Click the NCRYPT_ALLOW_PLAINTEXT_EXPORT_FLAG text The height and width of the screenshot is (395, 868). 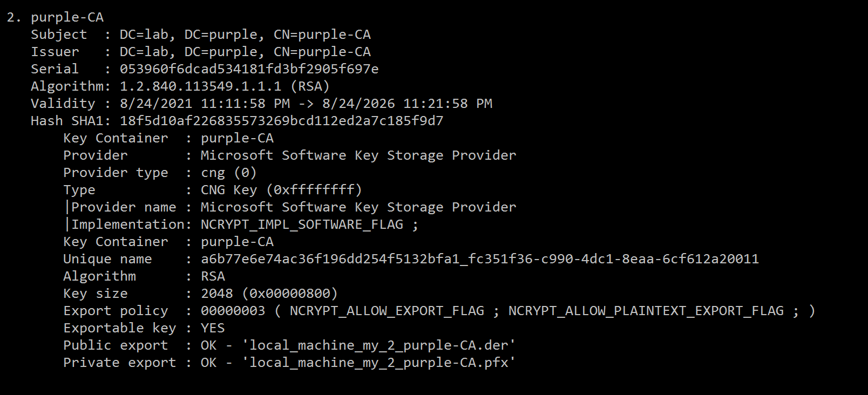[x=646, y=311]
